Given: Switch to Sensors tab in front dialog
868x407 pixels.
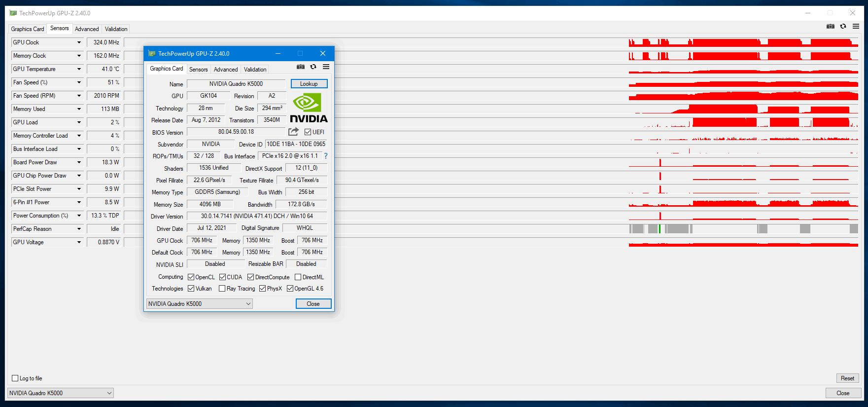Looking at the screenshot, I should pos(199,70).
